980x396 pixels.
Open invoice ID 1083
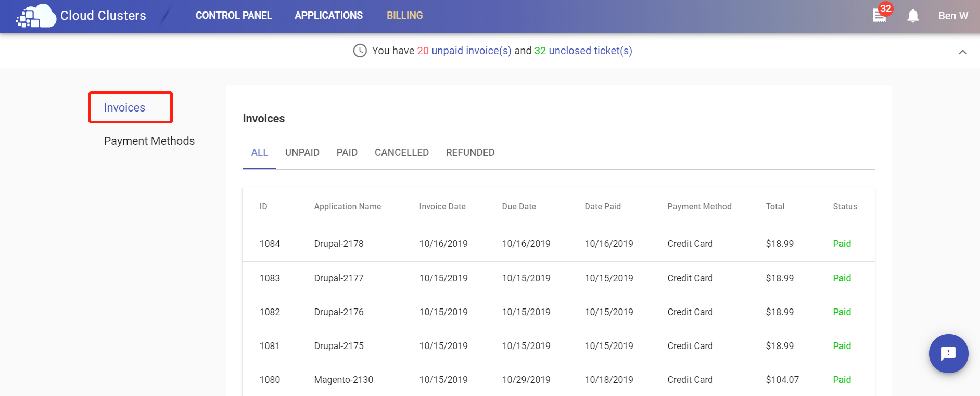[270, 278]
